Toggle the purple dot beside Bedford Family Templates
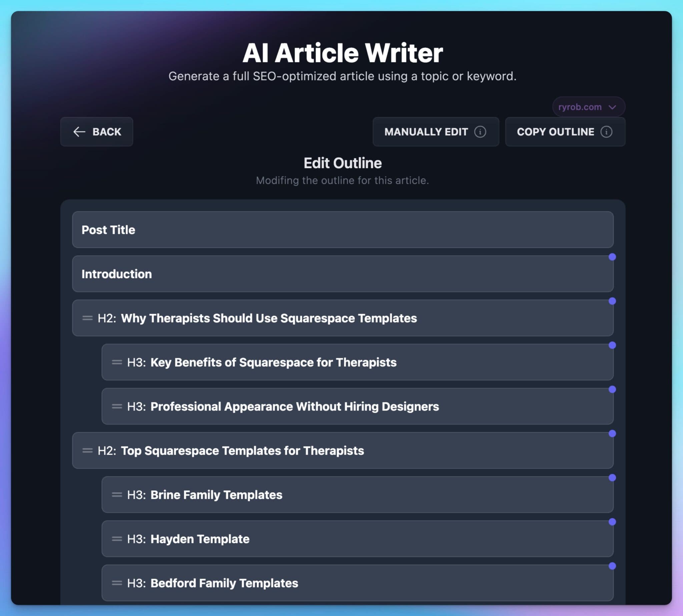Screen dimensions: 683x616 [613, 566]
